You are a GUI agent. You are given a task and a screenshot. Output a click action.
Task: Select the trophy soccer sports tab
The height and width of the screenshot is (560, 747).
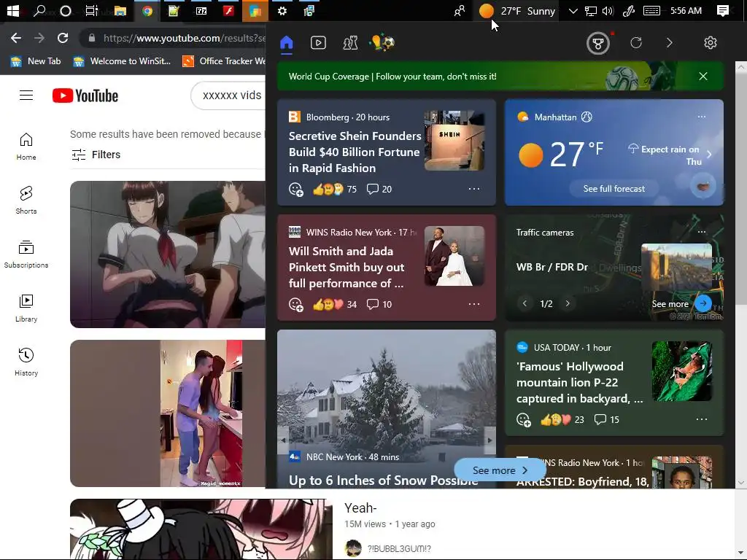[x=382, y=43]
